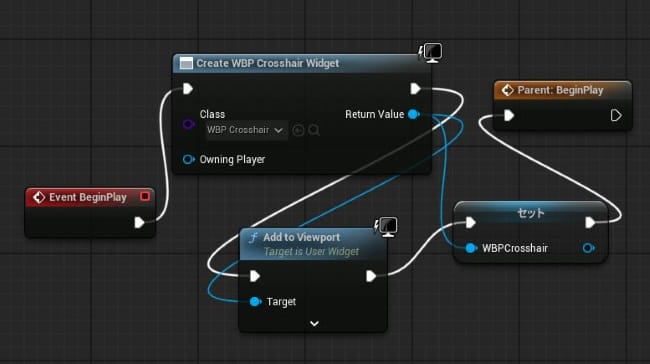Image resolution: width=650 pixels, height=364 pixels.
Task: Click the Create WBP Crosshair Widget output exec pin
Action: coord(415,89)
